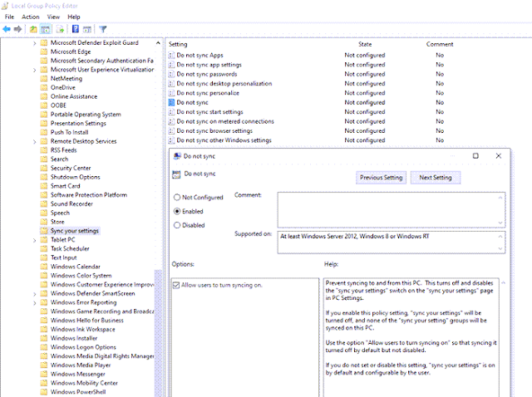Click the policy icon under the dialog title
This screenshot has width=532, height=397.
(x=176, y=174)
